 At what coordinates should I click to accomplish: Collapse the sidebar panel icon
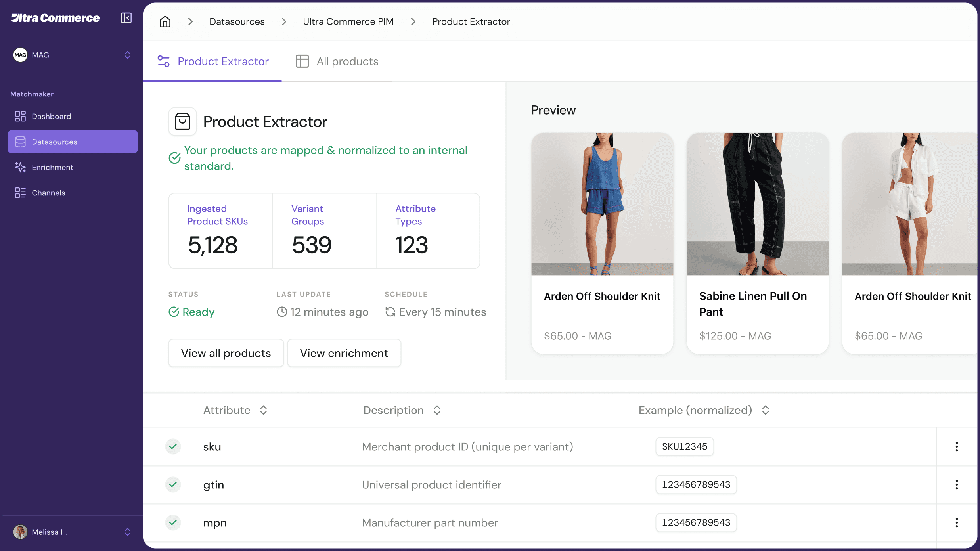(126, 18)
